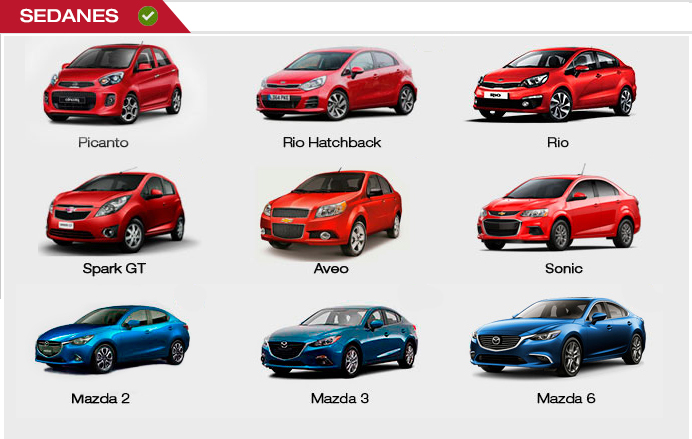Click the Picanto label
The height and width of the screenshot is (439, 692).
pos(103,143)
